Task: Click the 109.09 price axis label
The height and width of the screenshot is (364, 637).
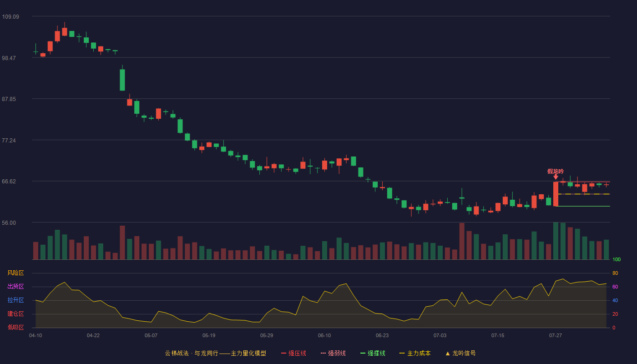Action: click(10, 17)
